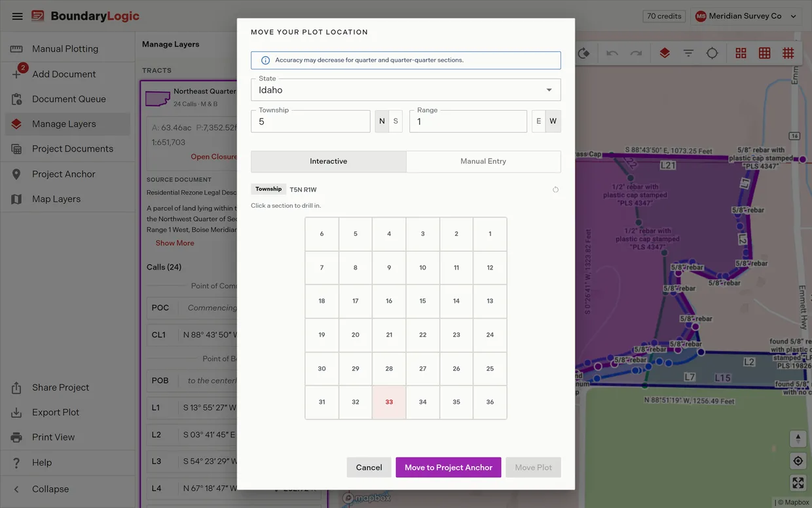Click the Township T5N R1W breadcrumb chip

pos(268,189)
